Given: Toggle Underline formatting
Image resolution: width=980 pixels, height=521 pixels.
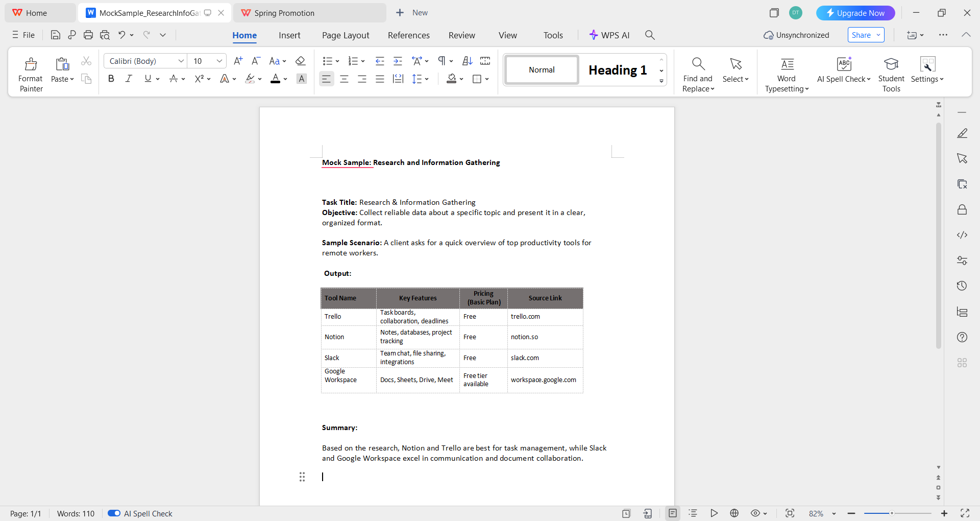Looking at the screenshot, I should coord(148,79).
